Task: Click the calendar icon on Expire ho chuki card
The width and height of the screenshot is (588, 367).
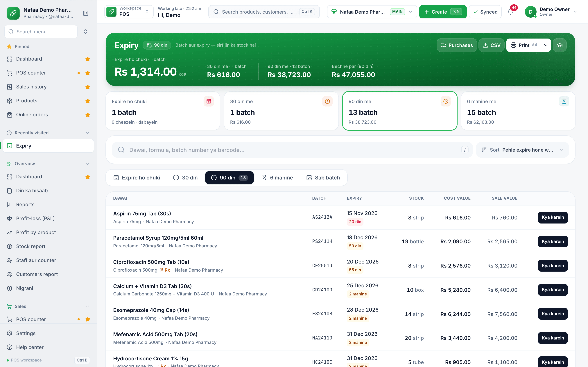Action: (209, 101)
